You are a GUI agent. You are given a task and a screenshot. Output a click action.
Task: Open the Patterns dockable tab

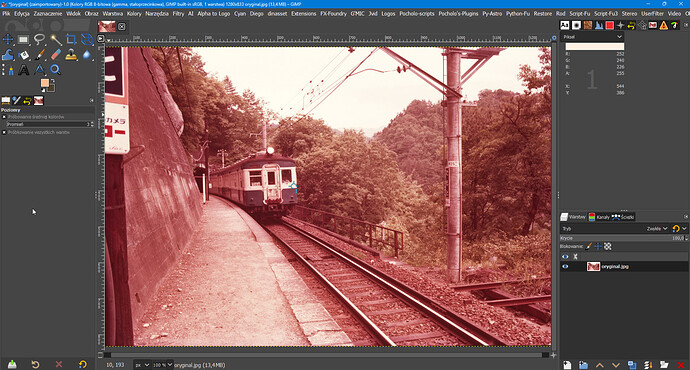tap(587, 26)
